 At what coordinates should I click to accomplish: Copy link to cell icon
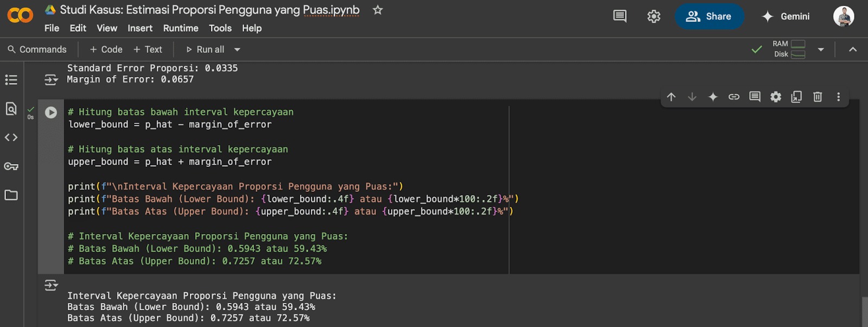(734, 97)
